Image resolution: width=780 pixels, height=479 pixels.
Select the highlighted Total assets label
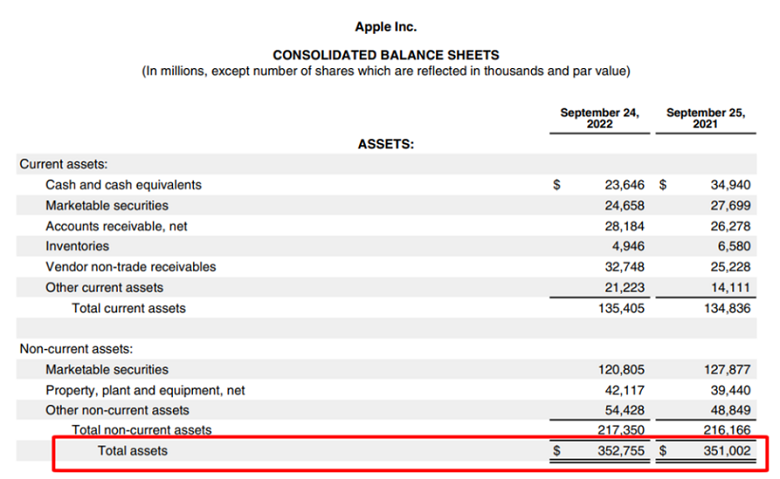click(132, 451)
